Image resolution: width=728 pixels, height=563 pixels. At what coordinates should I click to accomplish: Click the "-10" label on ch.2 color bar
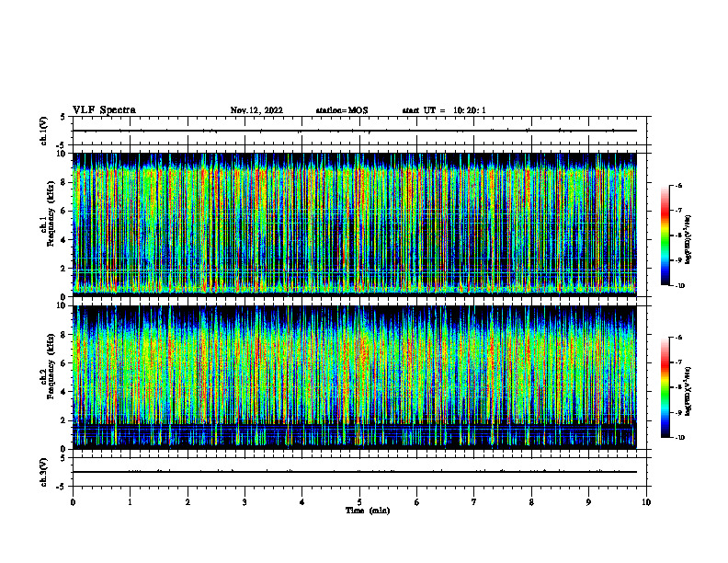coord(679,438)
